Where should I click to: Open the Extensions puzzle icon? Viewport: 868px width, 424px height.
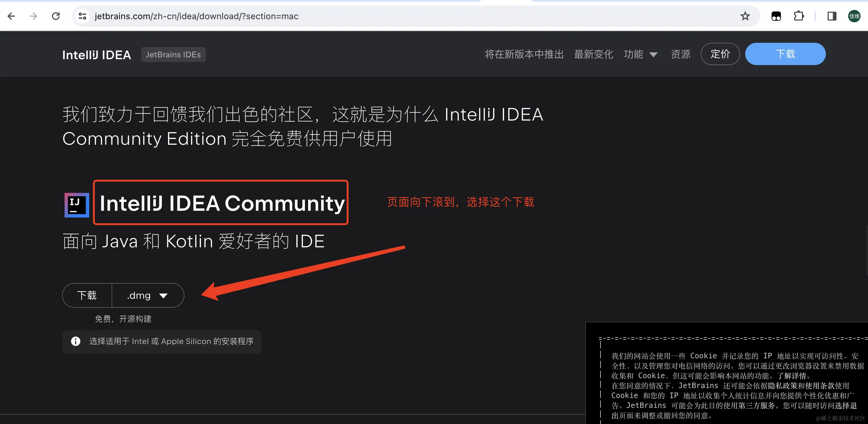[x=799, y=16]
